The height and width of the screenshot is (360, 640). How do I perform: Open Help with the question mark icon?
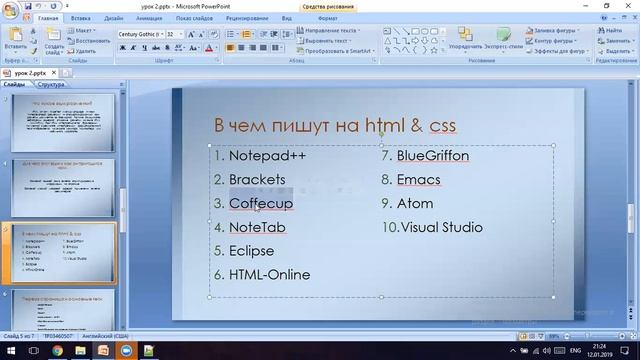pos(604,18)
